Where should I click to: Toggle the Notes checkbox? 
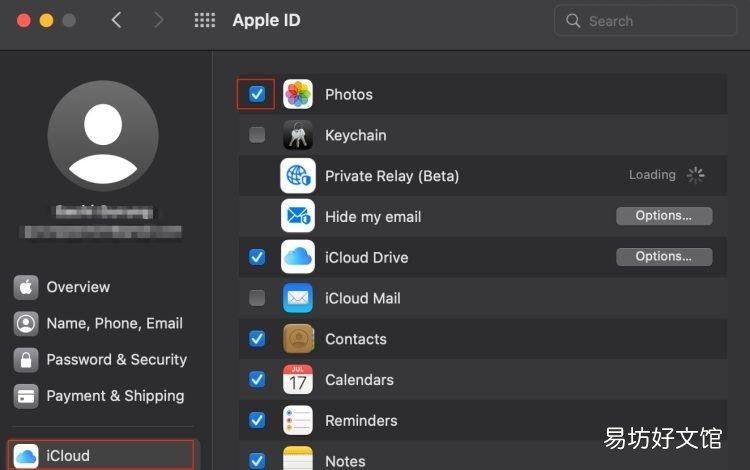click(x=257, y=460)
